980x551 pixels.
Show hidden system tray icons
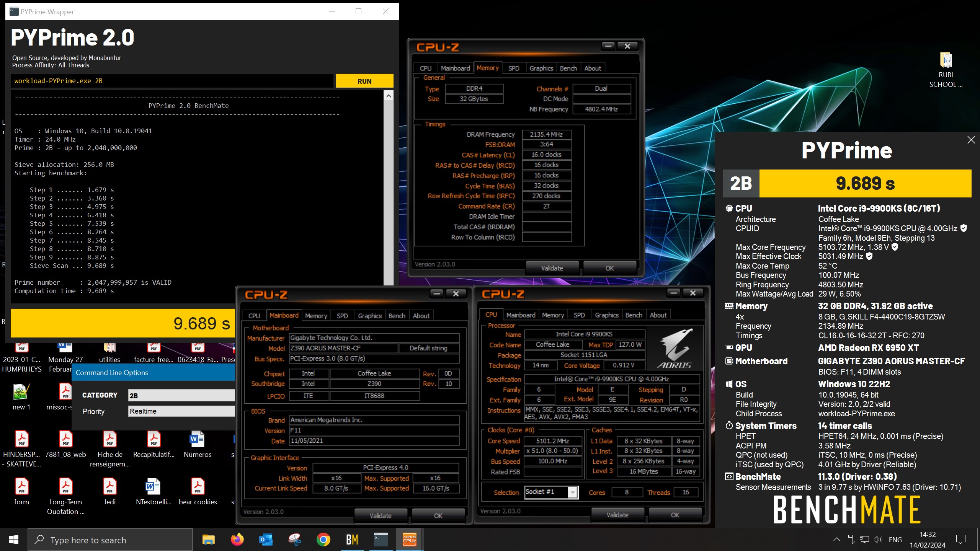point(836,540)
